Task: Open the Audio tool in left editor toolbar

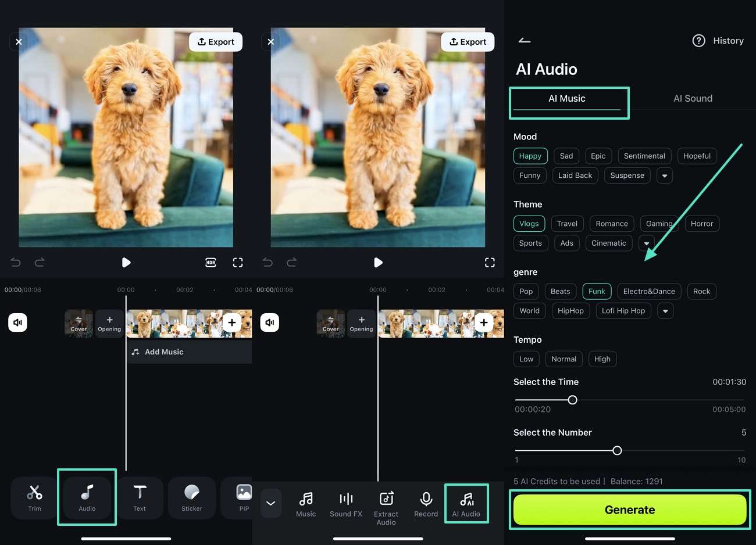Action: [x=87, y=497]
